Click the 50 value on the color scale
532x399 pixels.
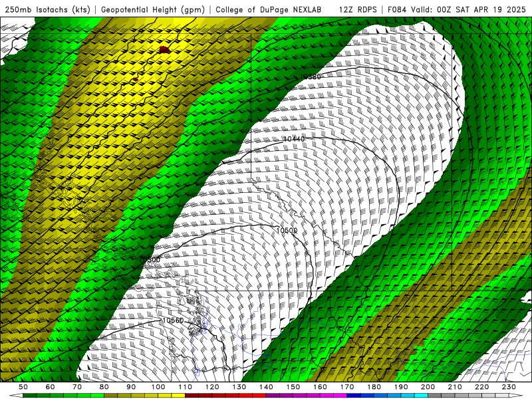click(23, 387)
